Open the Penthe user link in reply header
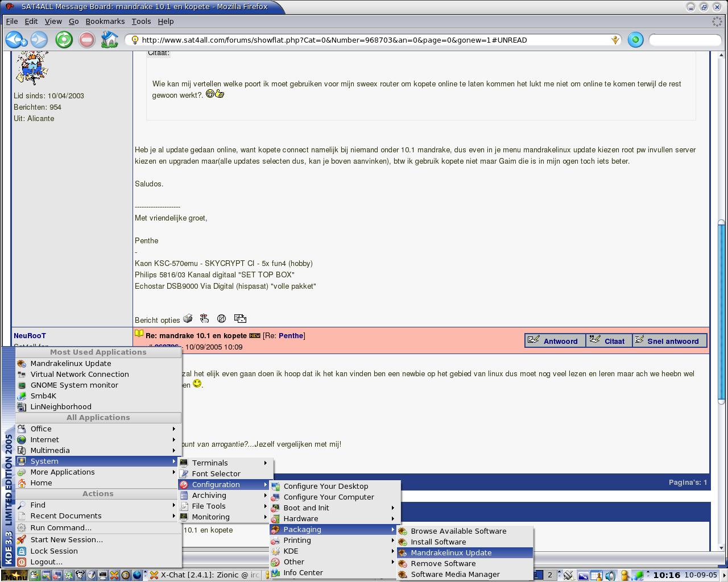The width and height of the screenshot is (728, 582). pyautogui.click(x=291, y=336)
